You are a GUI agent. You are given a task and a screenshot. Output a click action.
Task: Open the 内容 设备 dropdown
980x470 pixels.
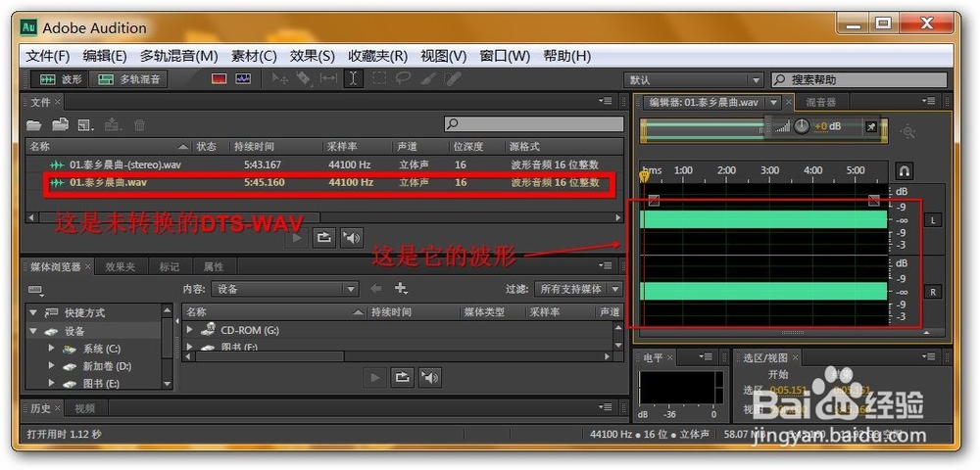[284, 289]
